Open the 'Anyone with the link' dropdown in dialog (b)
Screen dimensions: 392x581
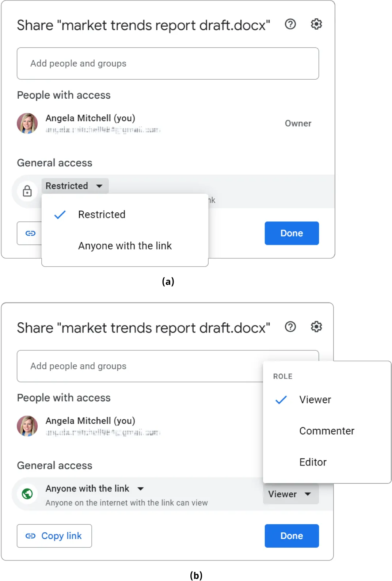95,489
